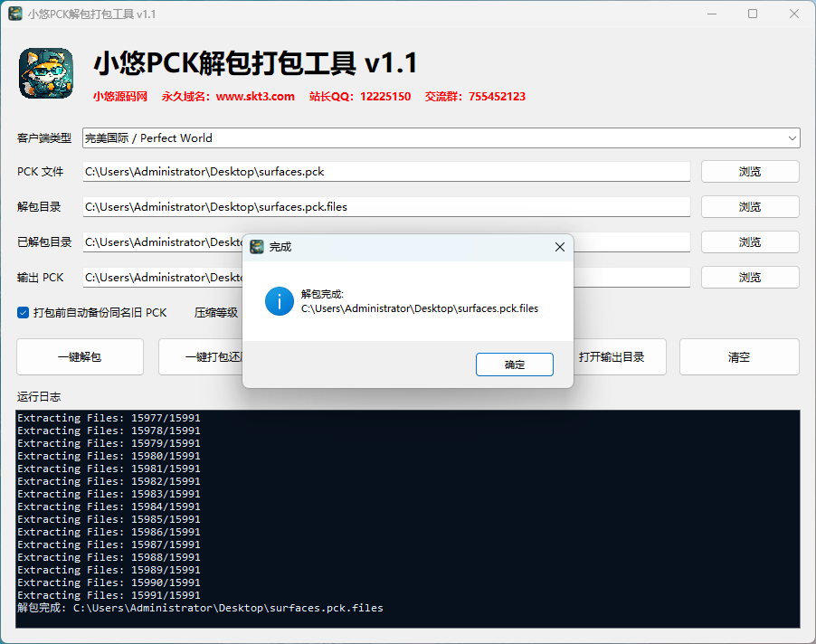Browse for PCK 文件 path
This screenshot has width=816, height=644.
[750, 172]
